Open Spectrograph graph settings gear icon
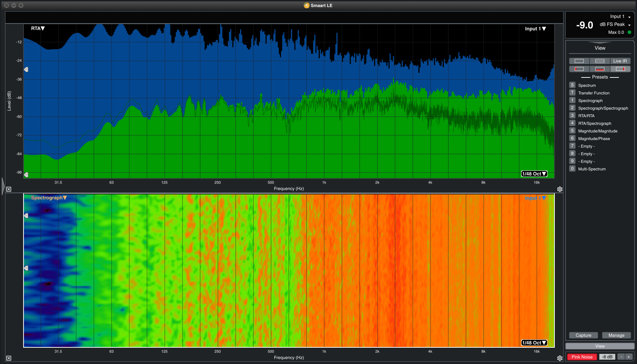Image resolution: width=637 pixels, height=364 pixels. (560, 358)
